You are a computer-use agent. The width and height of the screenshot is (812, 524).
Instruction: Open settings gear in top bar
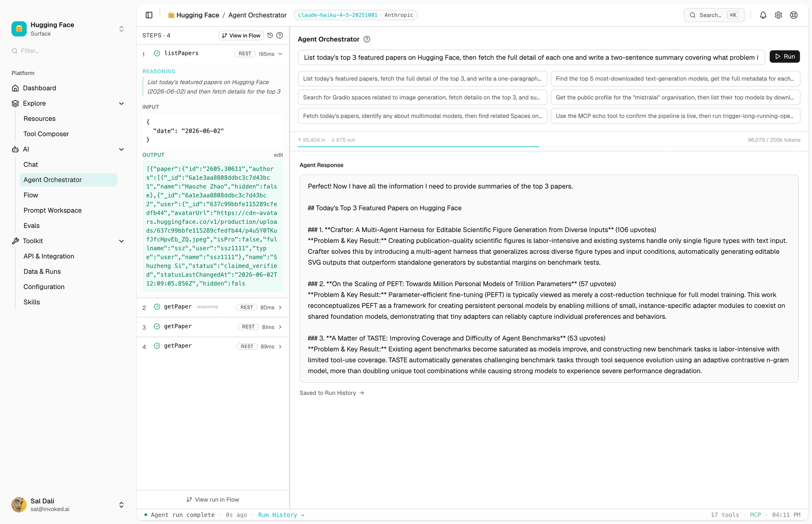click(778, 15)
